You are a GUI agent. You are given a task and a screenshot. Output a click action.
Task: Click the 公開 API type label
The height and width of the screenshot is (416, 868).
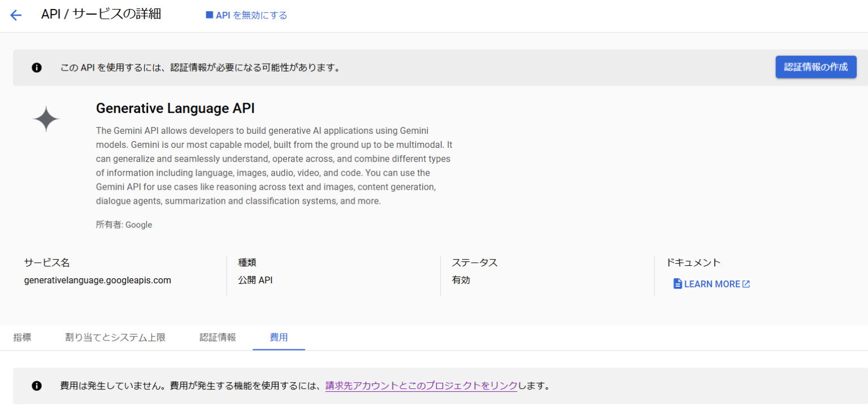pos(255,279)
